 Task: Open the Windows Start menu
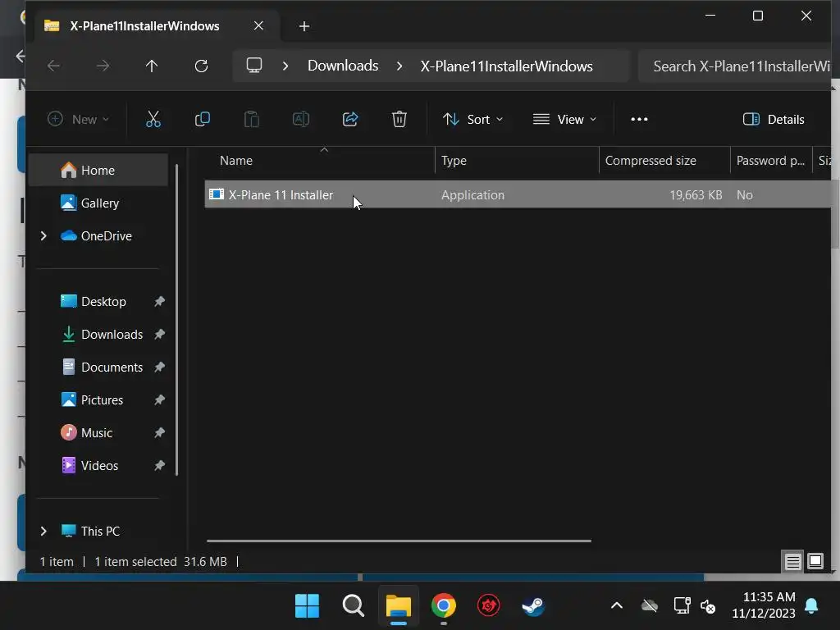coord(307,606)
